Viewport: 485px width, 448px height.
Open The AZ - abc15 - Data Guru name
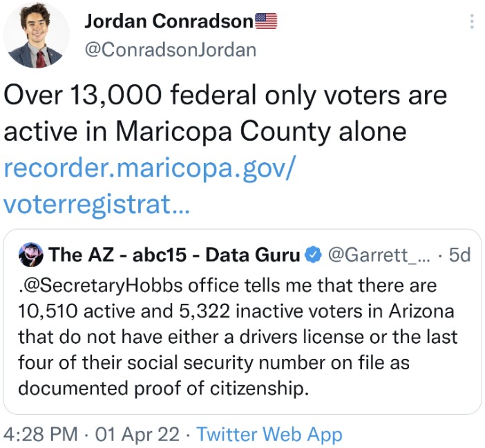(174, 255)
